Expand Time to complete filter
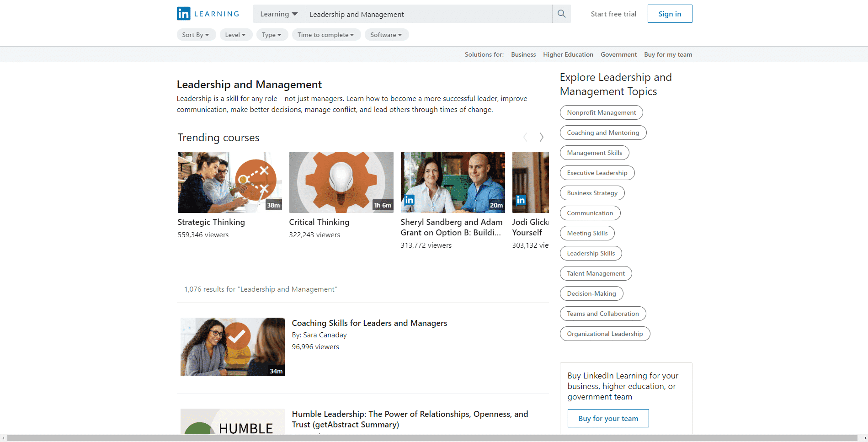The image size is (868, 442). (326, 35)
